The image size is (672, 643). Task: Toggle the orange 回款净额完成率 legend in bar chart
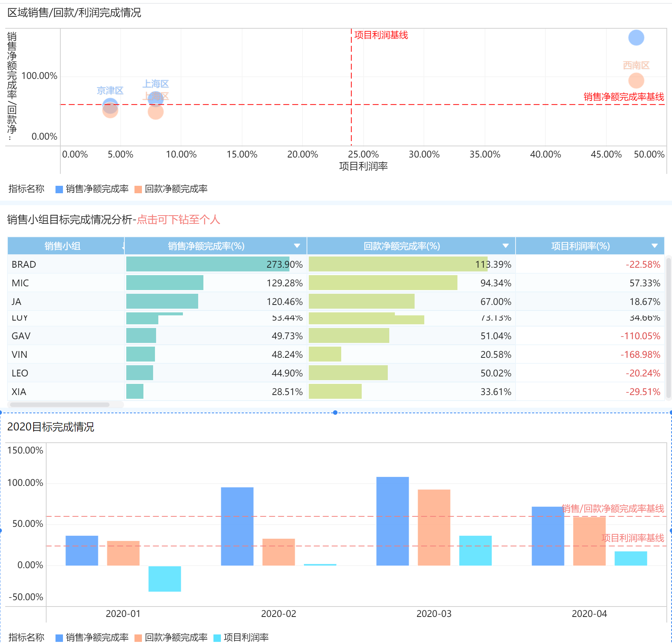[171, 637]
